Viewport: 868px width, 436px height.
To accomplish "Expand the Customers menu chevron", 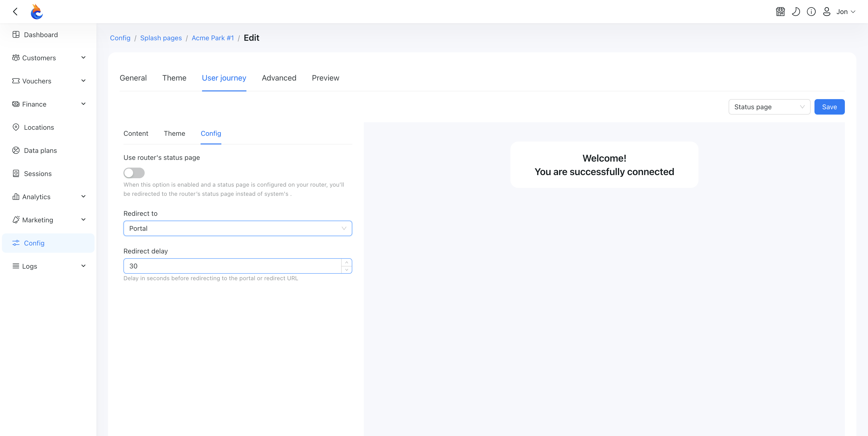I will coord(84,58).
